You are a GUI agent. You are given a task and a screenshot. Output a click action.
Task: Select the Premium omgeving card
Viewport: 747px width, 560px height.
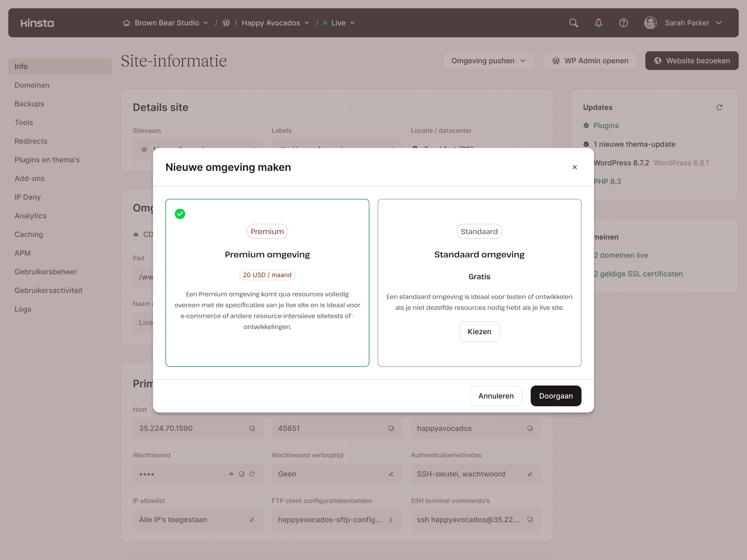tap(267, 283)
